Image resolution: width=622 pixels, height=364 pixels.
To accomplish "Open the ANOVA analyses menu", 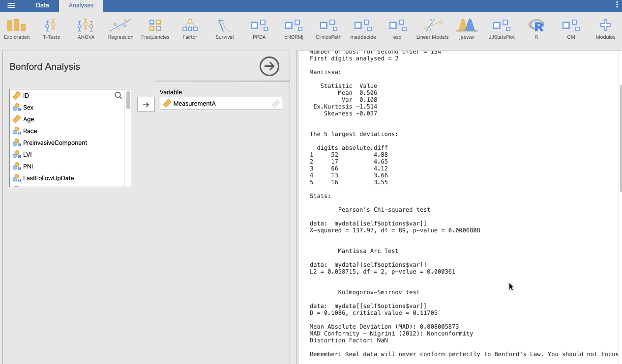I will [86, 29].
